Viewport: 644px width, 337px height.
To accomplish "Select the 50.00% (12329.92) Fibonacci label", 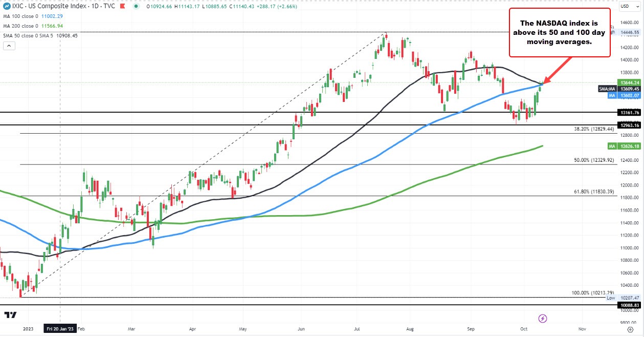I will pyautogui.click(x=593, y=160).
